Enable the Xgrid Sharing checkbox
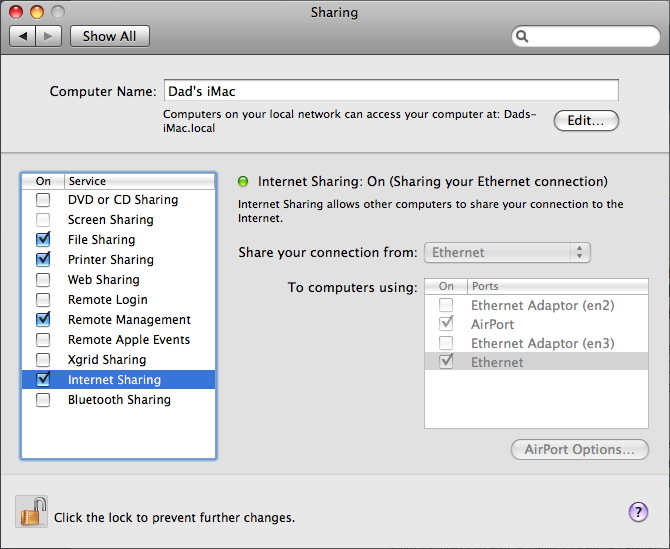 coord(43,360)
